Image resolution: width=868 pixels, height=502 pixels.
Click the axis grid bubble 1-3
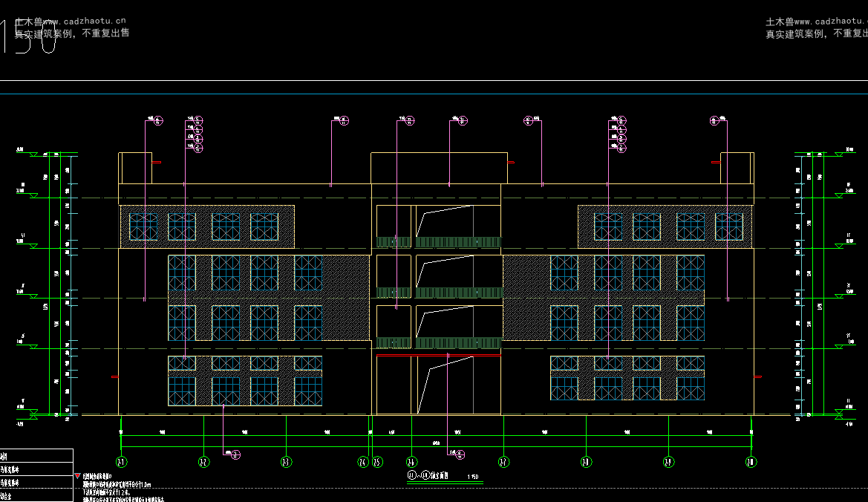(286, 462)
